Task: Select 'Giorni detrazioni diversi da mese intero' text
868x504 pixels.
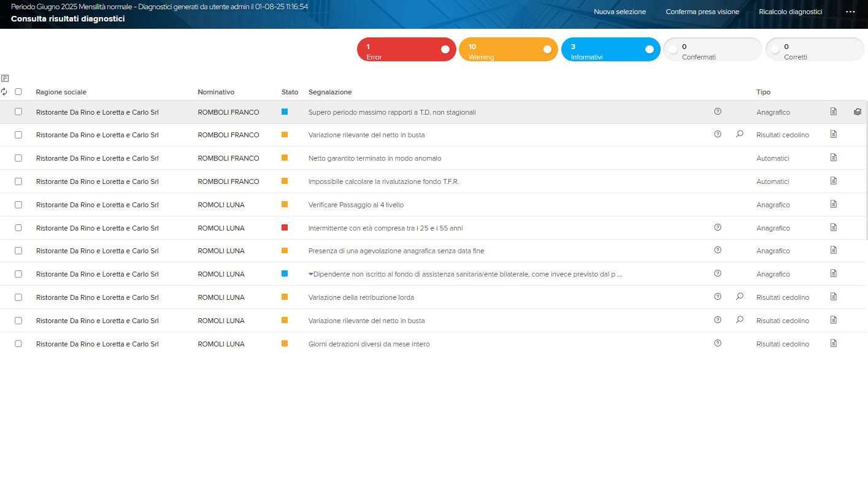Action: pos(369,344)
